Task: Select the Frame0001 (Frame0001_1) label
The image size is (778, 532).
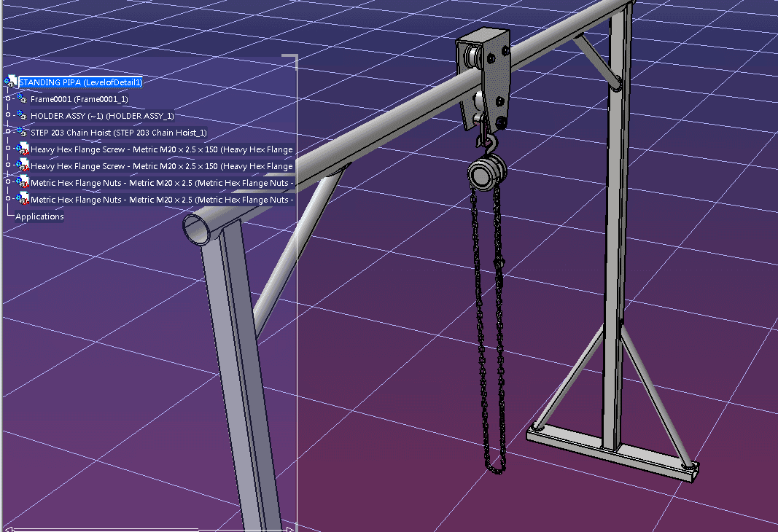Action: (79, 99)
